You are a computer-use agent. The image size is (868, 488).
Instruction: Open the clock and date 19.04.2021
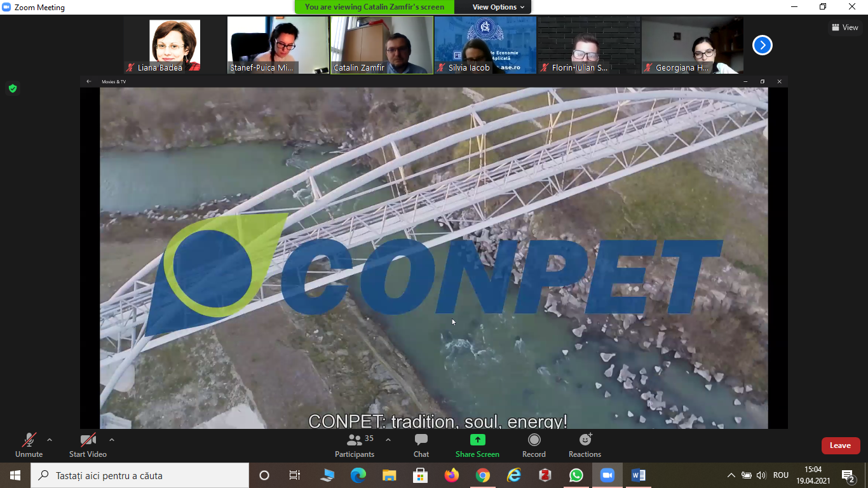pyautogui.click(x=813, y=475)
